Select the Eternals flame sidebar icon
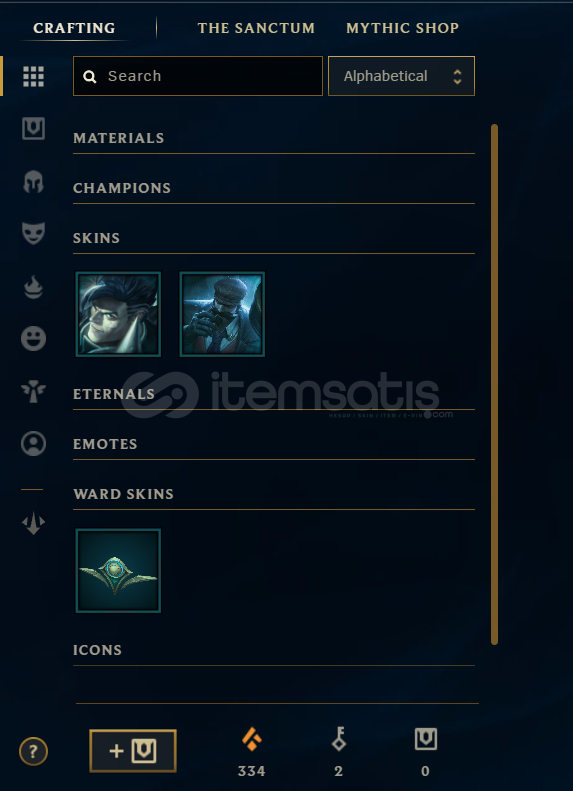The width and height of the screenshot is (573, 791). (33, 288)
